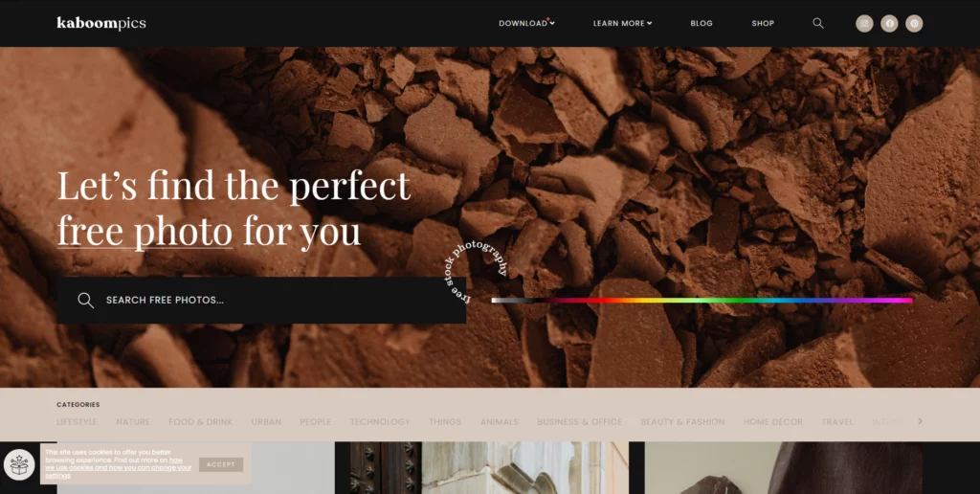Show more categories with right chevron
This screenshot has height=494, width=980.
point(920,421)
